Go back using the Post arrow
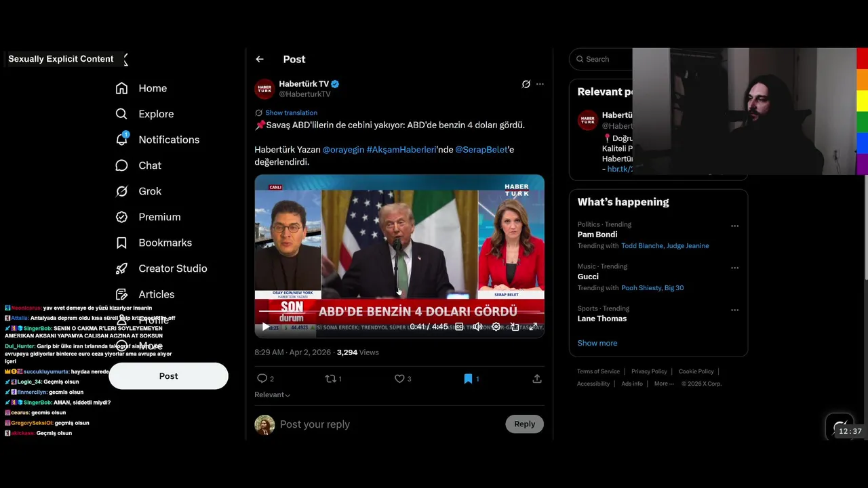The image size is (868, 488). 260,60
